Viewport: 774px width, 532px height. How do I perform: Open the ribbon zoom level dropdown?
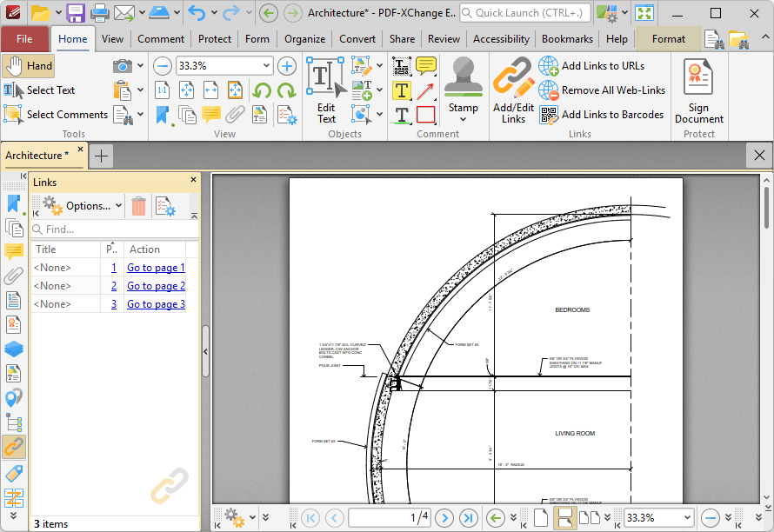coord(266,66)
